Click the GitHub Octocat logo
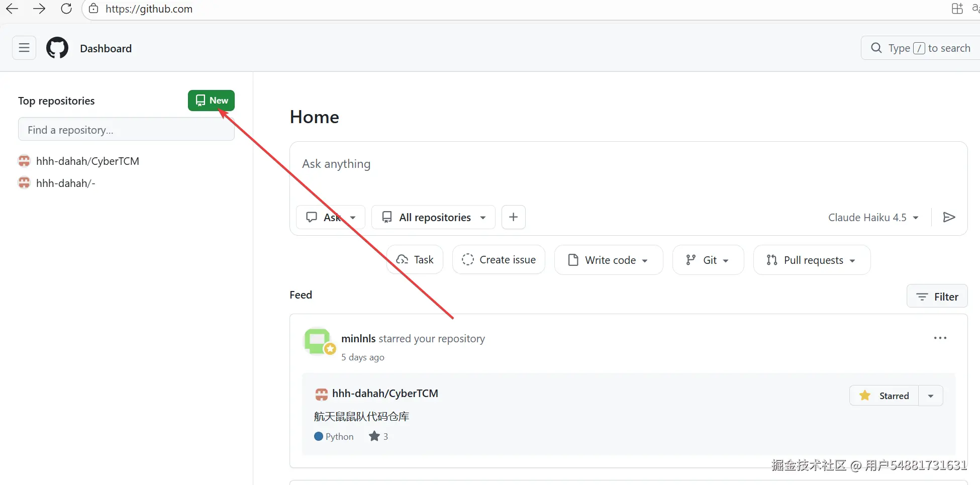 (x=57, y=48)
